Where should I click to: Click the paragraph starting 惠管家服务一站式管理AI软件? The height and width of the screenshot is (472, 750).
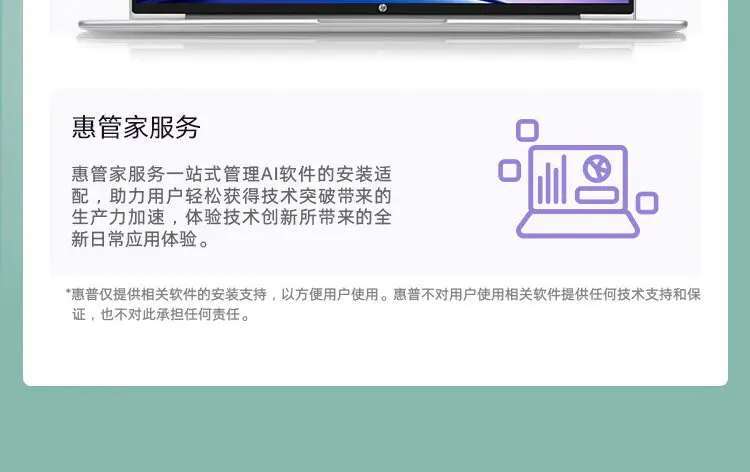232,207
